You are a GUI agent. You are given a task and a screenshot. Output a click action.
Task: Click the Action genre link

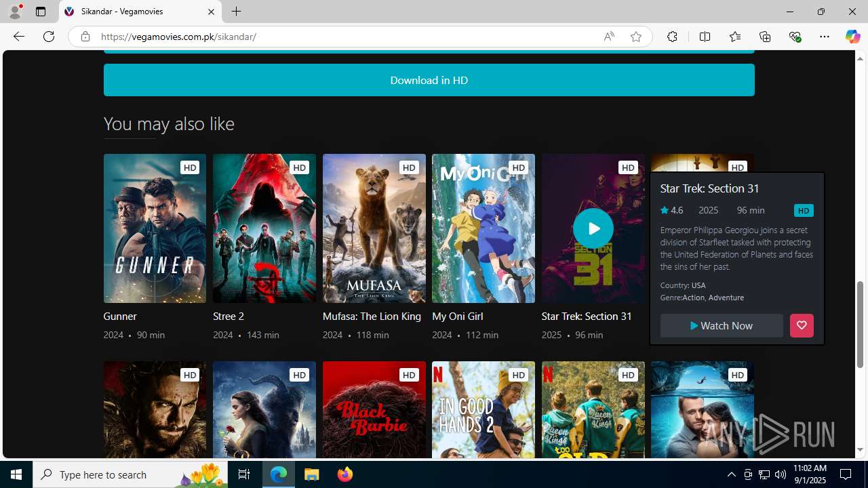pos(693,298)
